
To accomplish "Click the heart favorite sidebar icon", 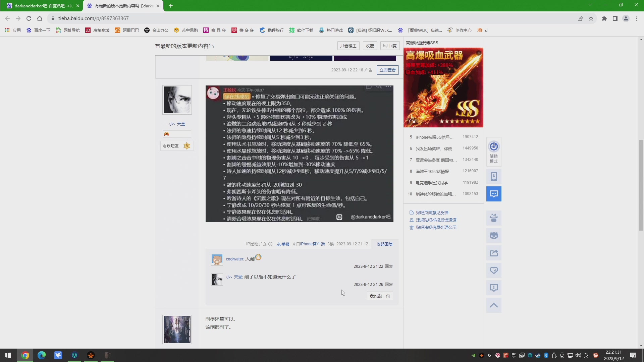I will click(x=494, y=270).
